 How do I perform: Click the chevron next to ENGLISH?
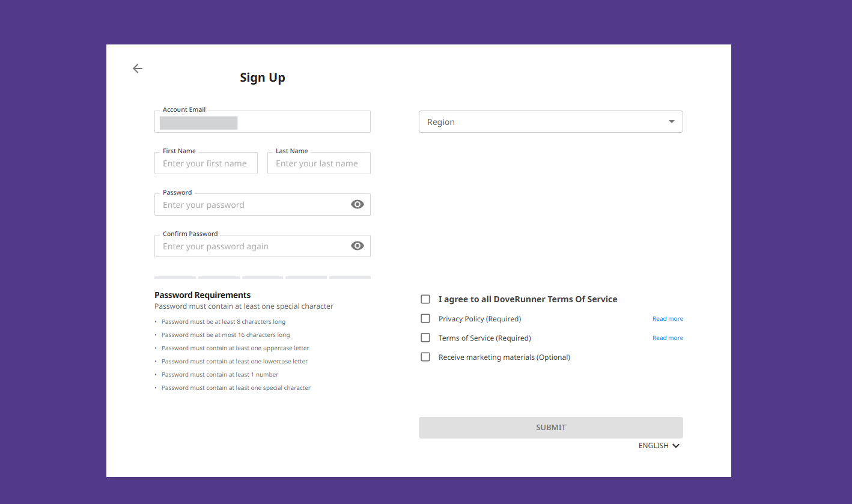point(676,445)
